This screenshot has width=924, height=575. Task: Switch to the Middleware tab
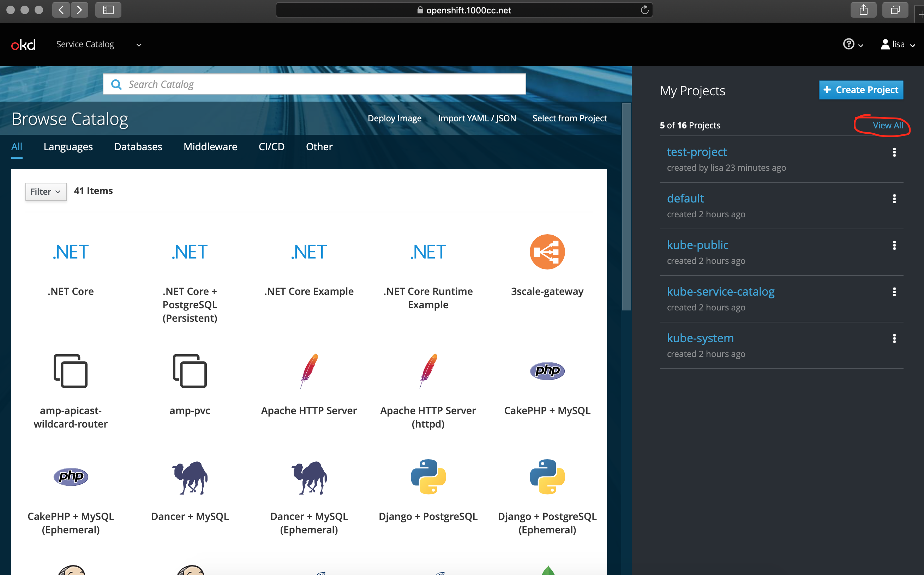[x=210, y=146]
